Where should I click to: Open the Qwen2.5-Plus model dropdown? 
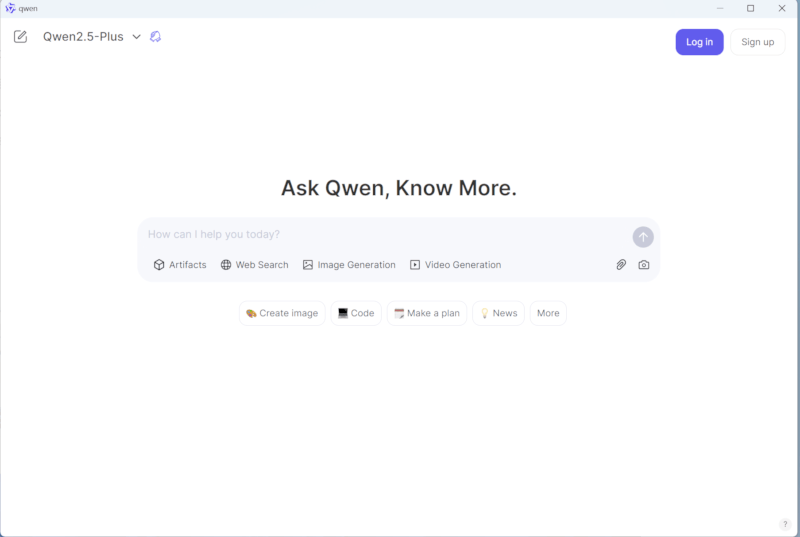(91, 37)
